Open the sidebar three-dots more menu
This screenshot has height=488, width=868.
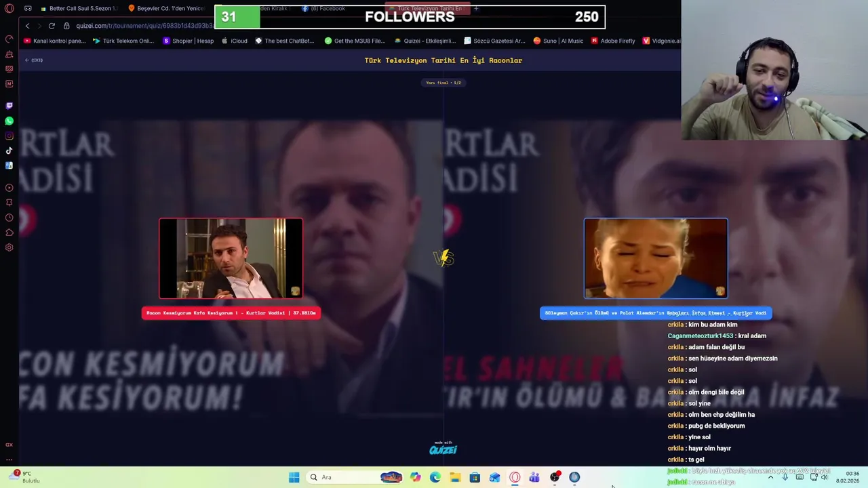pyautogui.click(x=9, y=459)
